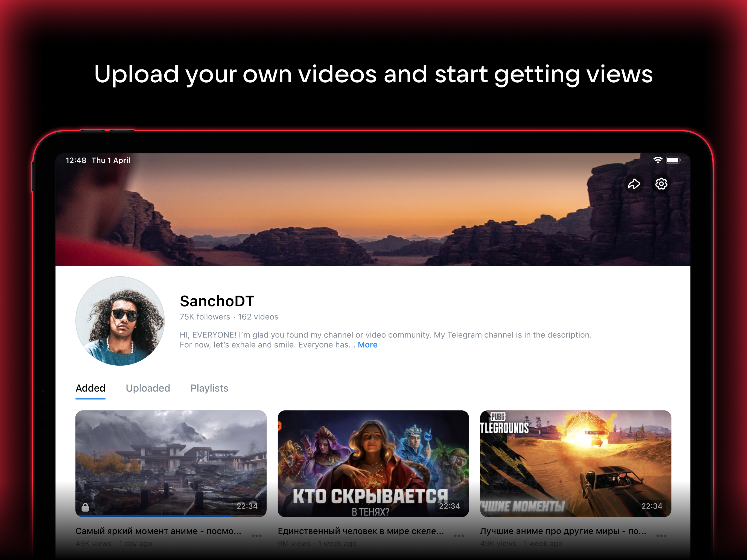Open options dots for first video
Image resolution: width=747 pixels, height=560 pixels.
tap(257, 536)
